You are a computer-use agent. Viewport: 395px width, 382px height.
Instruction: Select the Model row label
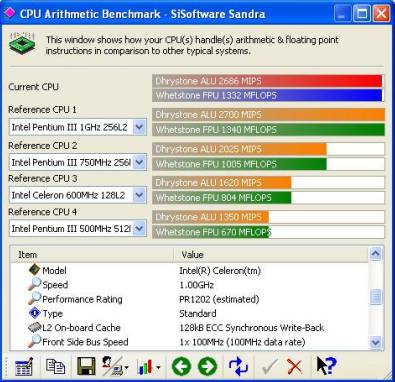pos(54,270)
